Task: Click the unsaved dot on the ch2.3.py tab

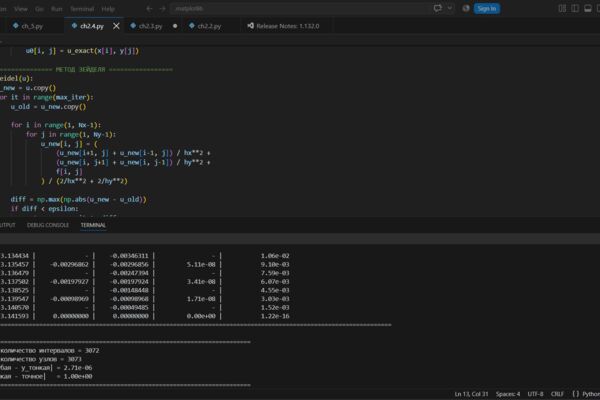Action: click(x=175, y=26)
